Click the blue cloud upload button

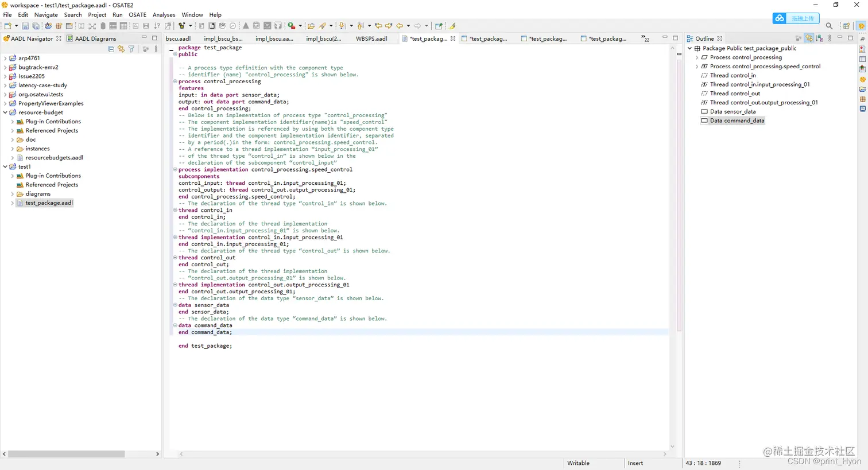coord(796,18)
